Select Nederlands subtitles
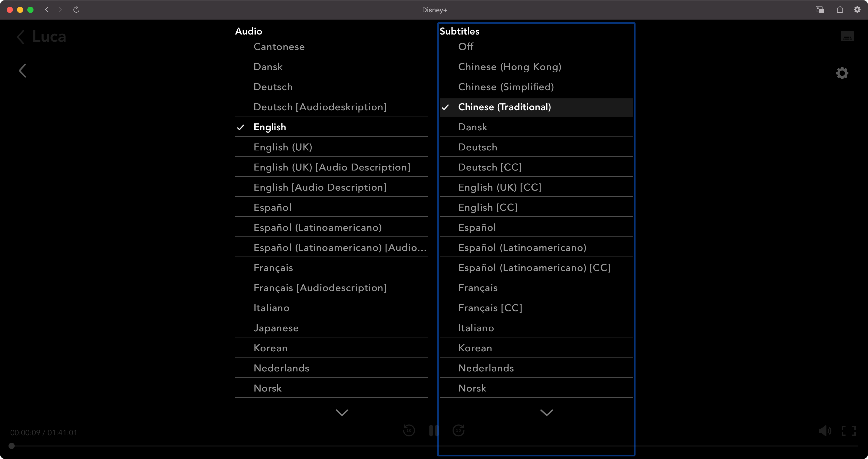Viewport: 868px width, 459px height. click(536, 368)
